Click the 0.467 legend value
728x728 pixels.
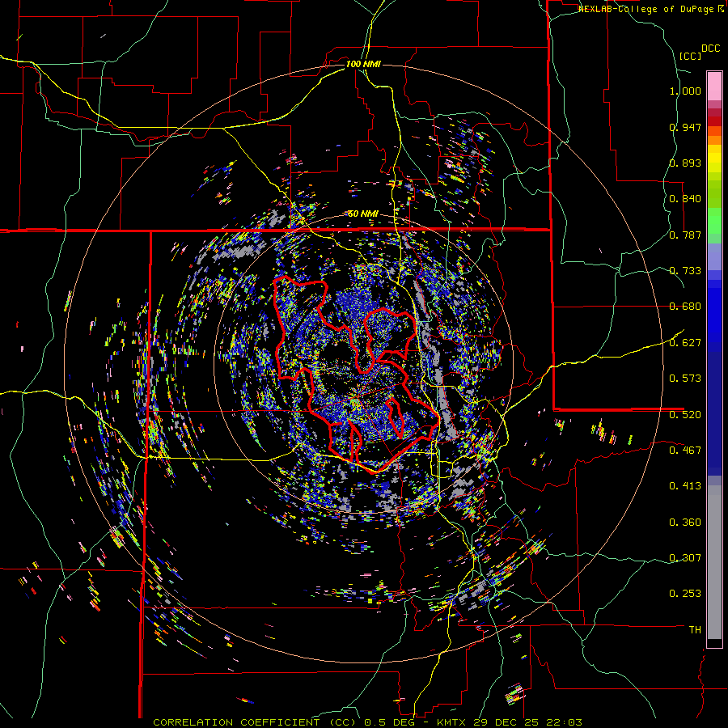click(x=685, y=450)
